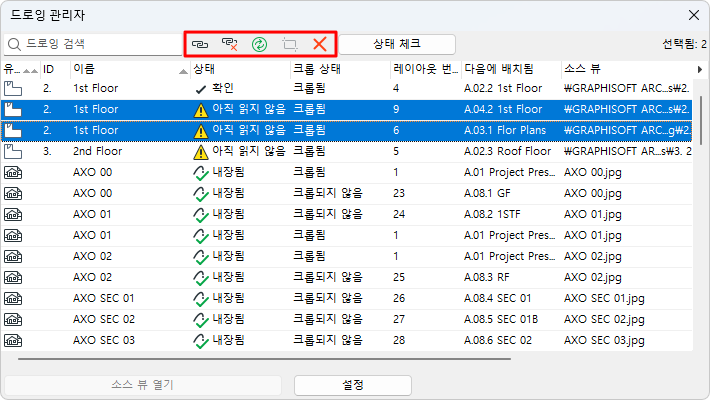Viewport: 710px width, 400px height.
Task: Select the A.08.4 SEC 01 cell
Action: coord(497,299)
